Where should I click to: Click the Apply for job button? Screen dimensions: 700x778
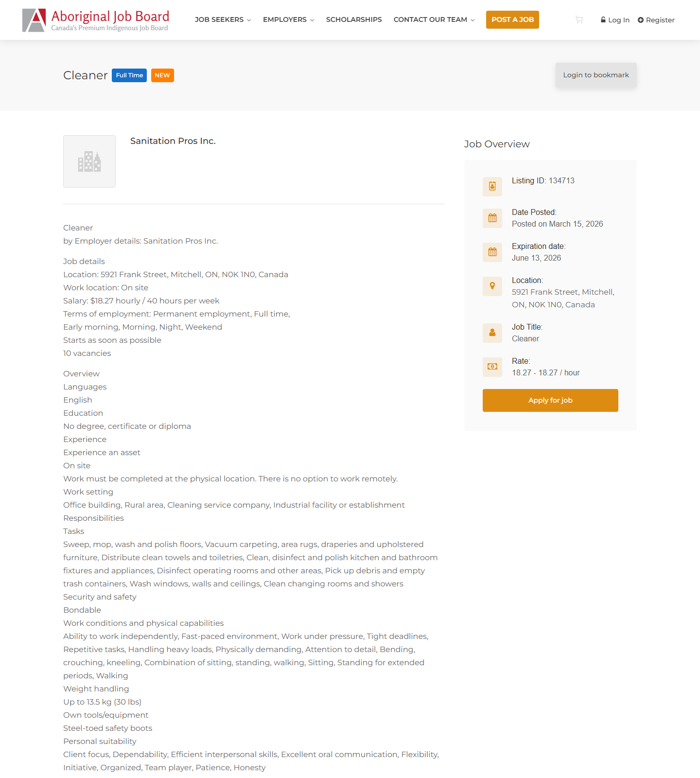pyautogui.click(x=550, y=400)
